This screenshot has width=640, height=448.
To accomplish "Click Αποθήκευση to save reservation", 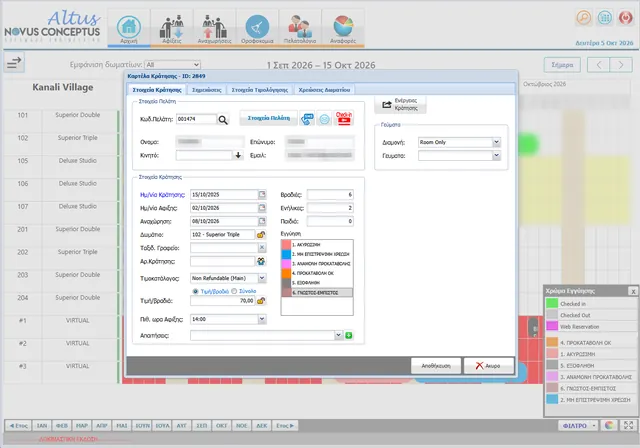I will coord(436,366).
